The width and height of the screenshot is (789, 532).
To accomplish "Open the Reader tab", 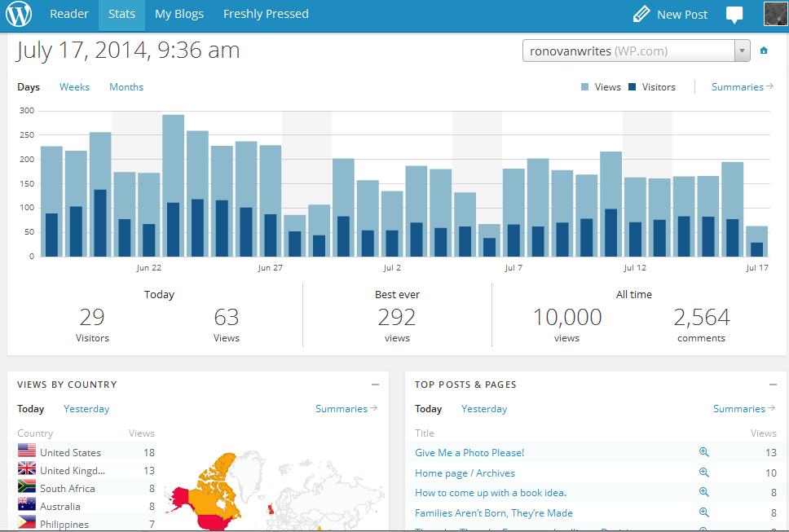I will (69, 14).
